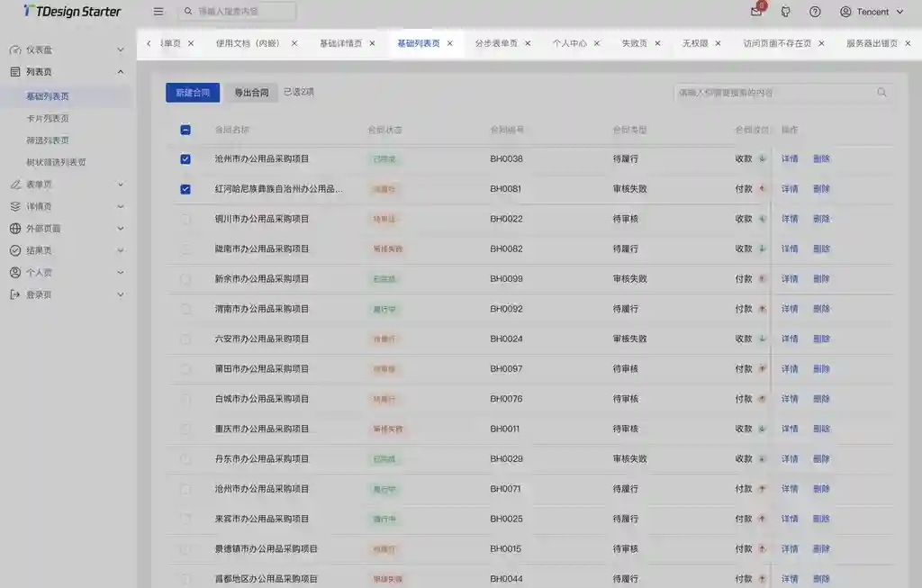Click the hamburger menu to collapse the sidebar
The height and width of the screenshot is (588, 922).
point(157,11)
